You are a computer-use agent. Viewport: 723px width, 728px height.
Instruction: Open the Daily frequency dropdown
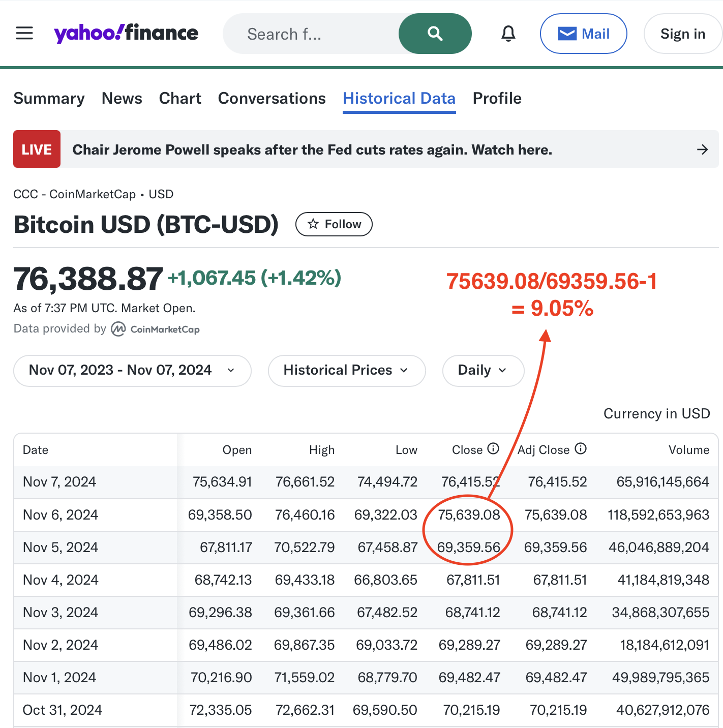pos(483,371)
